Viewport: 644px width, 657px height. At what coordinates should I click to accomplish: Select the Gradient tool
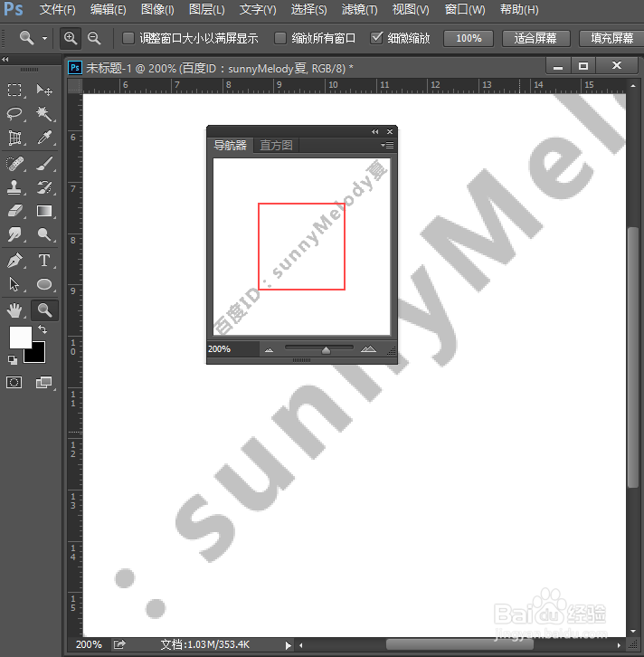[44, 211]
